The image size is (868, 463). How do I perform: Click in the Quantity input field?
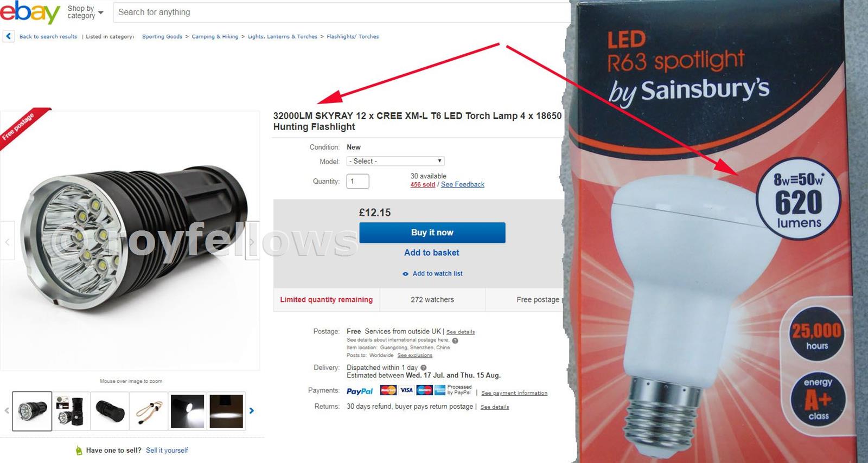(x=358, y=181)
